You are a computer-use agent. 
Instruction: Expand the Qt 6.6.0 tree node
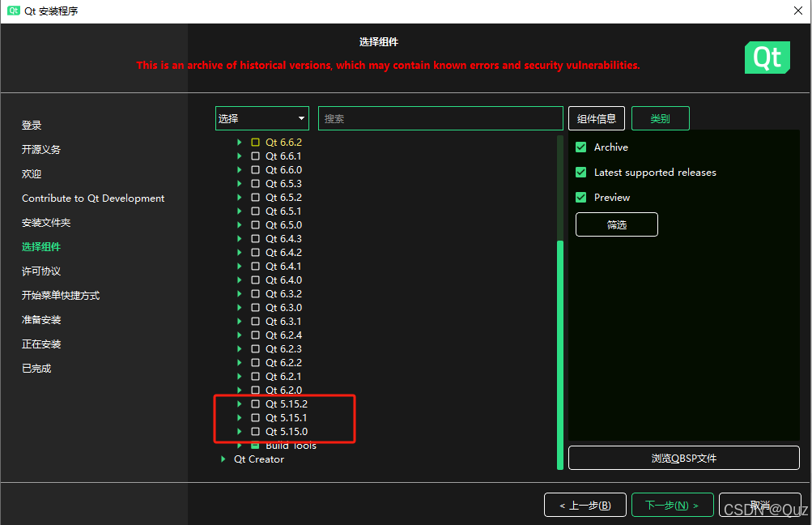tap(240, 169)
